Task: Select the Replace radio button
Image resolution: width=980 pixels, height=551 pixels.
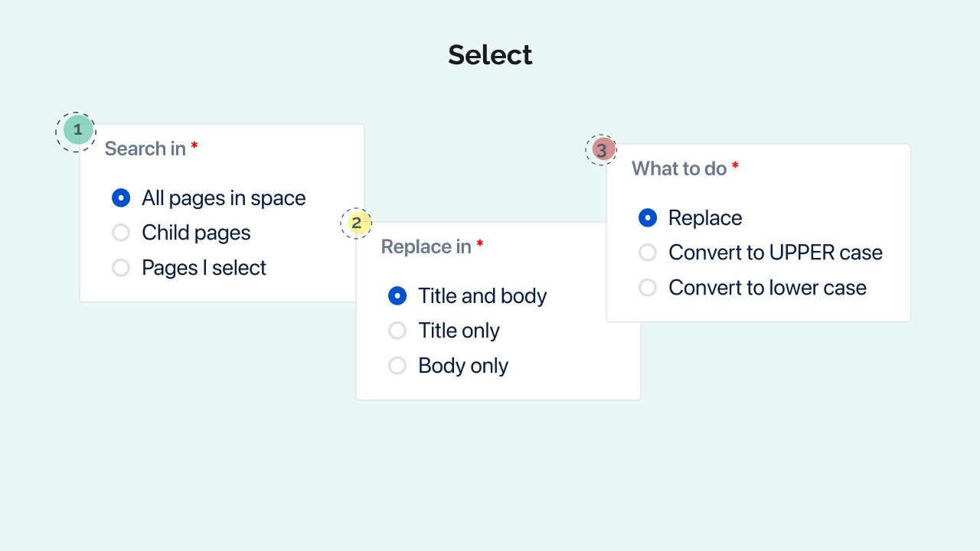Action: click(648, 218)
